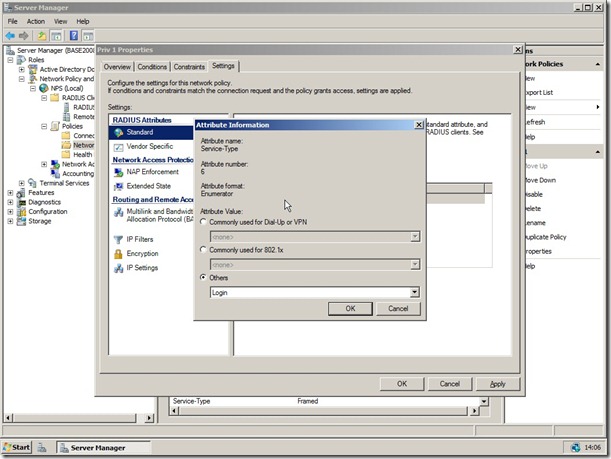Click the quick launch icon beside Start
The height and width of the screenshot is (459, 611).
pyautogui.click(x=42, y=448)
